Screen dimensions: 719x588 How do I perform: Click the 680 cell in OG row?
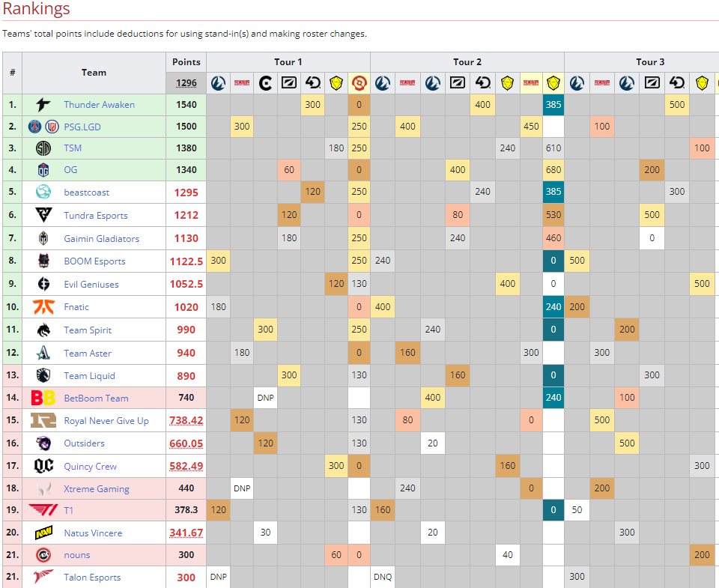point(553,170)
